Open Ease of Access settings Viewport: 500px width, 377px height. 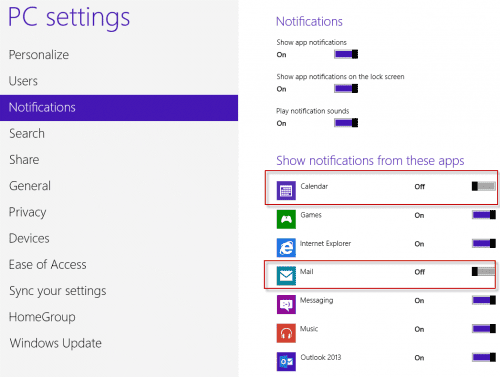click(119, 265)
